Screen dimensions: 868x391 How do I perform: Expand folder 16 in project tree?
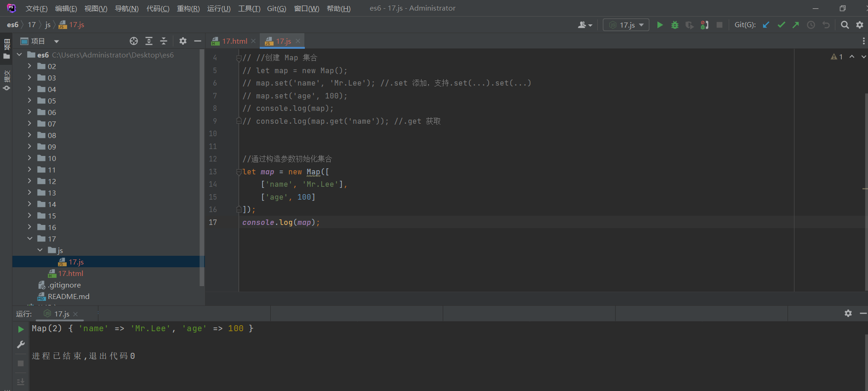pos(29,227)
